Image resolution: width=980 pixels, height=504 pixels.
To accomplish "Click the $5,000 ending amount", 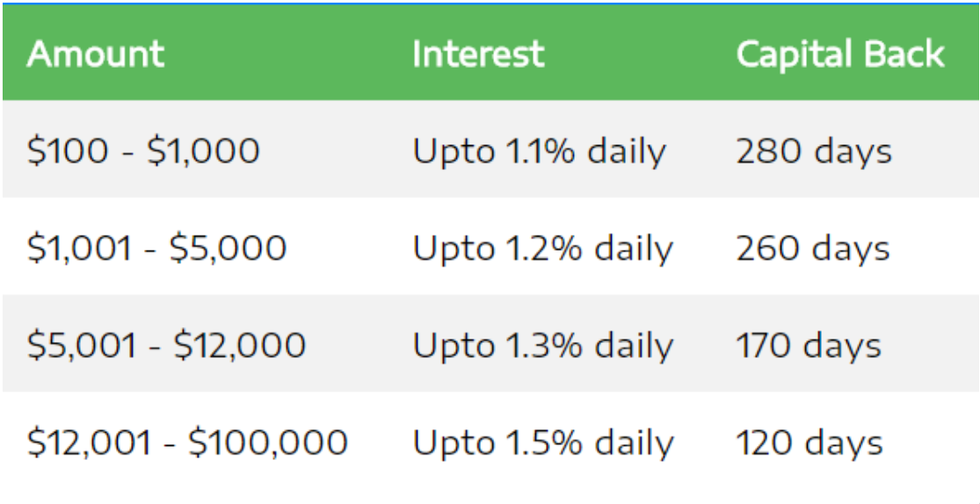I will coord(228,248).
